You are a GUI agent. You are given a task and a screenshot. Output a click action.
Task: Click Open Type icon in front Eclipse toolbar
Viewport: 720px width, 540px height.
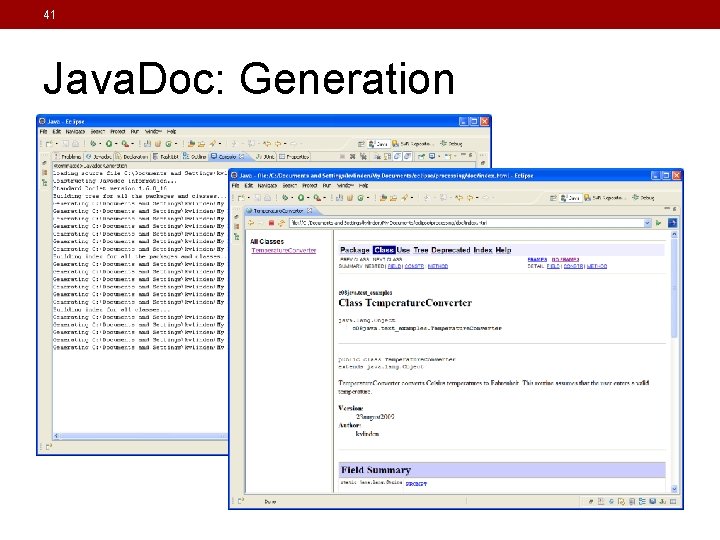pos(384,198)
